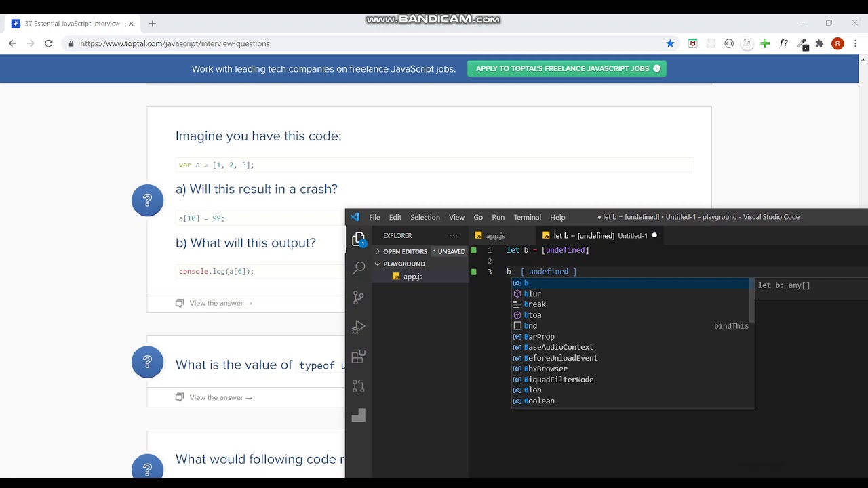Open the Terminal menu
868x488 pixels.
(x=528, y=217)
